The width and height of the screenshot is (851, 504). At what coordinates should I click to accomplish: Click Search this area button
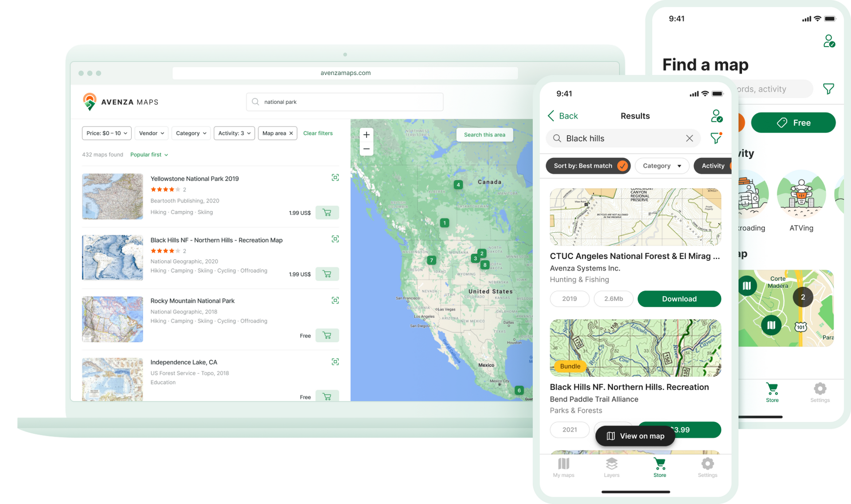[x=484, y=135]
